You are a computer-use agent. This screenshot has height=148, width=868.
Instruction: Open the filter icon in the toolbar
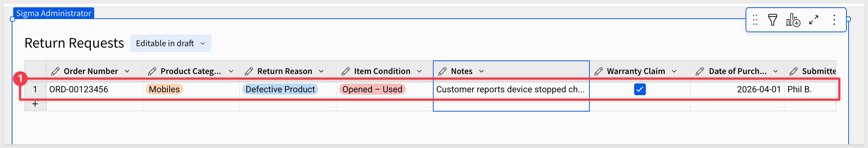pos(773,20)
